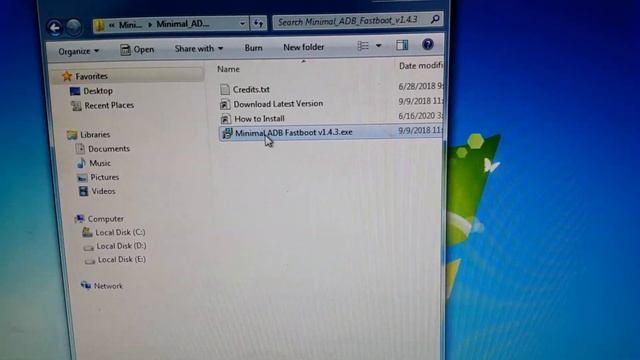The height and width of the screenshot is (360, 640).
Task: Select Libraries in navigation pane
Action: 95,134
